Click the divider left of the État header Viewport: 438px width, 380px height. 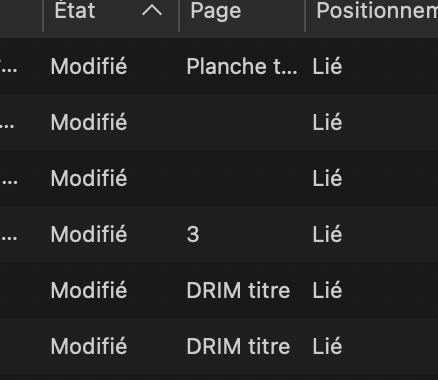(x=43, y=16)
